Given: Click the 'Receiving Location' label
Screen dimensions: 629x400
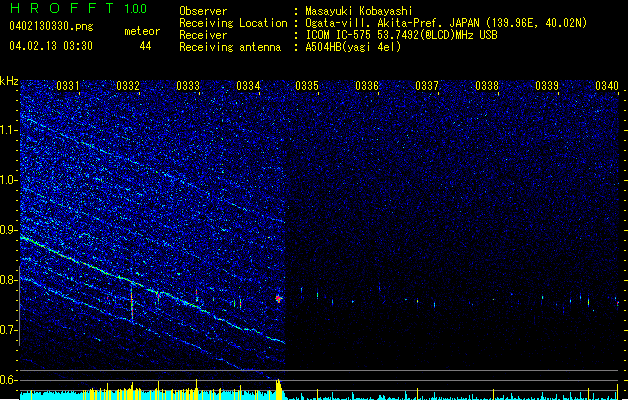Looking at the screenshot, I should (233, 23).
